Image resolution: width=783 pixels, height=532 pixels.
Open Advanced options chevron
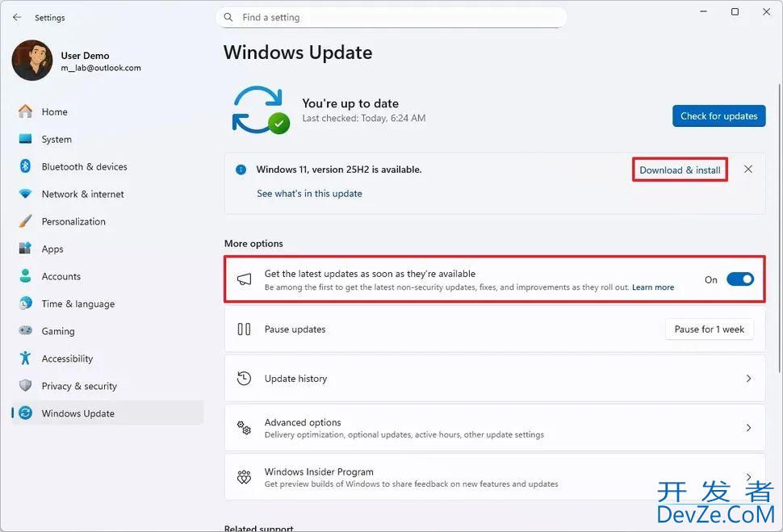click(x=748, y=428)
